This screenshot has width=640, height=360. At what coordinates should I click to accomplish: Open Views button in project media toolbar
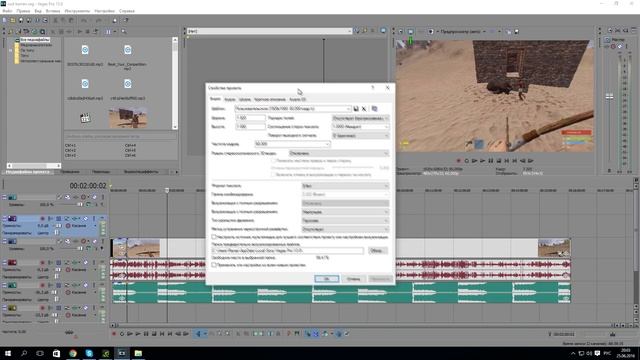coord(109,31)
